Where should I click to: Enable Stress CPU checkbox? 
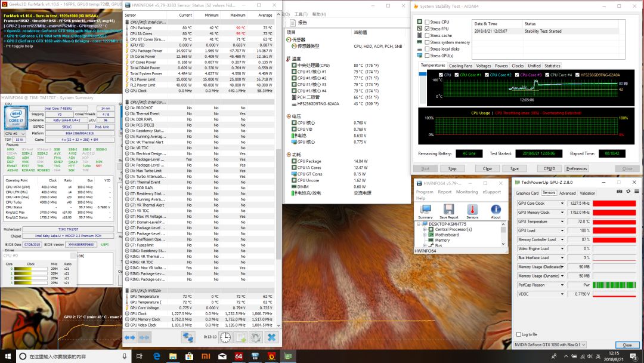coord(427,22)
